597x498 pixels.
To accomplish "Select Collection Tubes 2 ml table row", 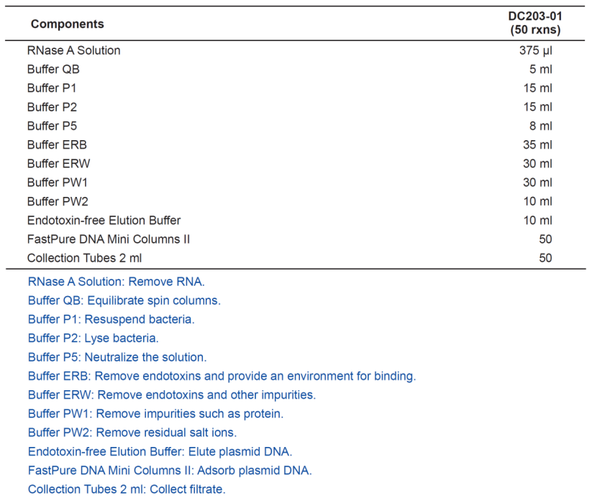I will click(295, 258).
